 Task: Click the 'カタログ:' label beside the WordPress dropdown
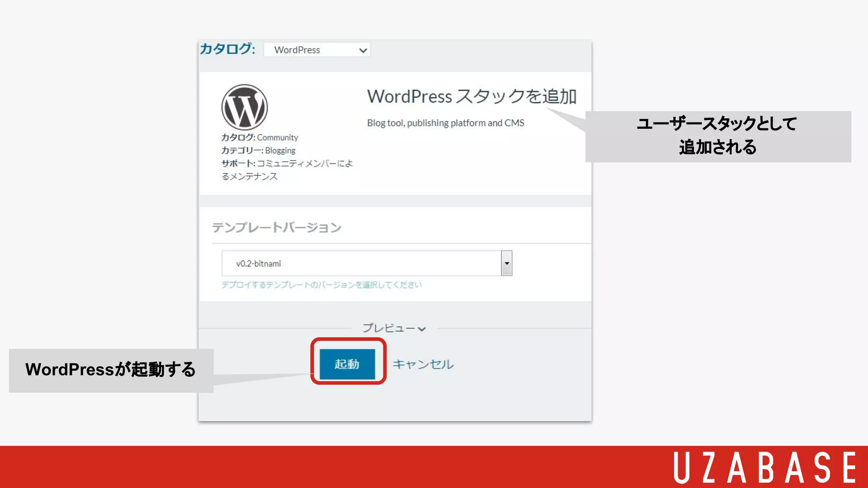coord(228,49)
